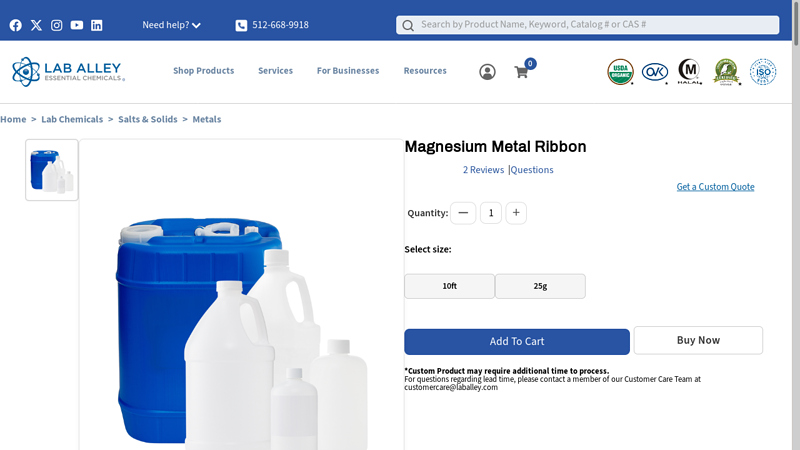The height and width of the screenshot is (450, 800).
Task: Open the Shop Products menu
Action: pyautogui.click(x=204, y=71)
